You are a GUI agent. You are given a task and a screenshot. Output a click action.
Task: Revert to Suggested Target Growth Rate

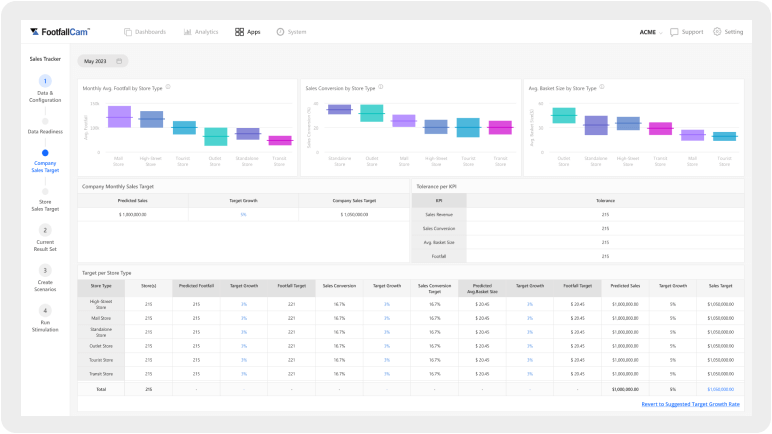[690, 404]
